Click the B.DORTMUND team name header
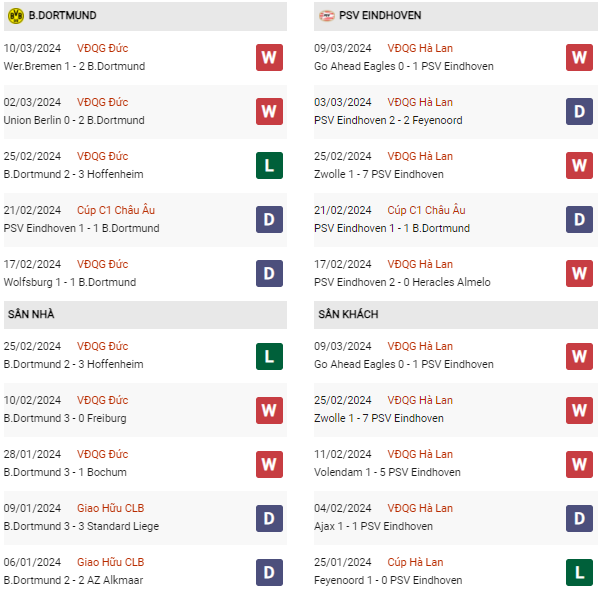Screen dimensions: 600x590 tap(63, 16)
